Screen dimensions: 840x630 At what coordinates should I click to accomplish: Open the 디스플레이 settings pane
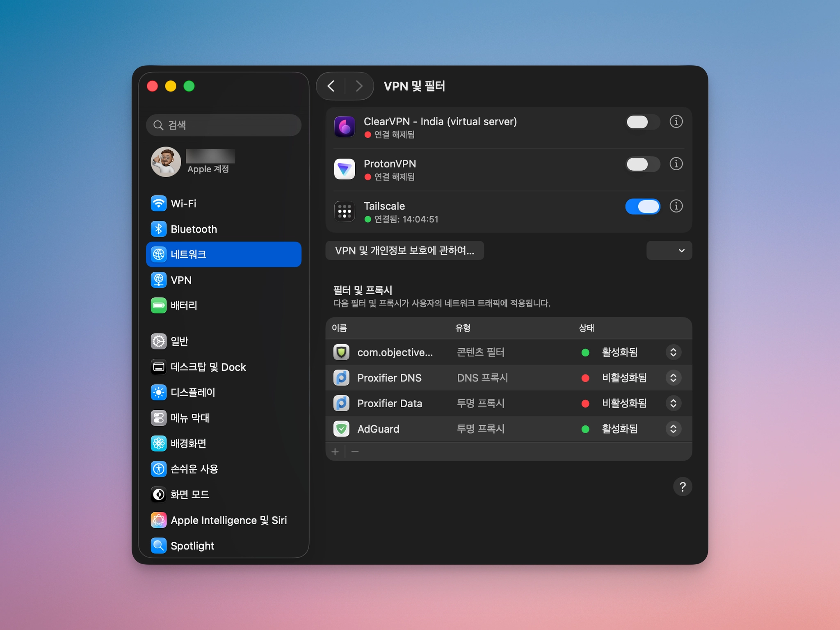193,393
